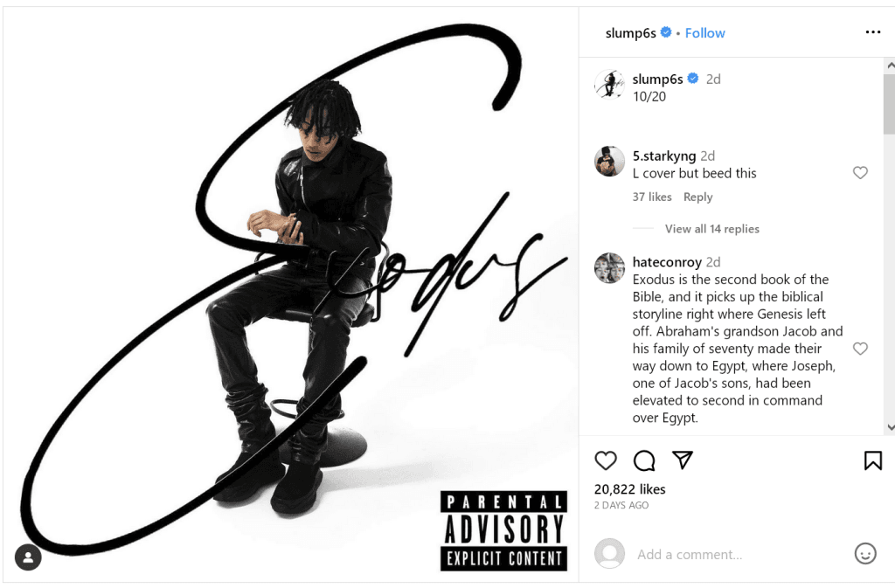Screen dimensions: 895x588
Task: Open slump6s avatar beside caption
Action: tap(609, 85)
